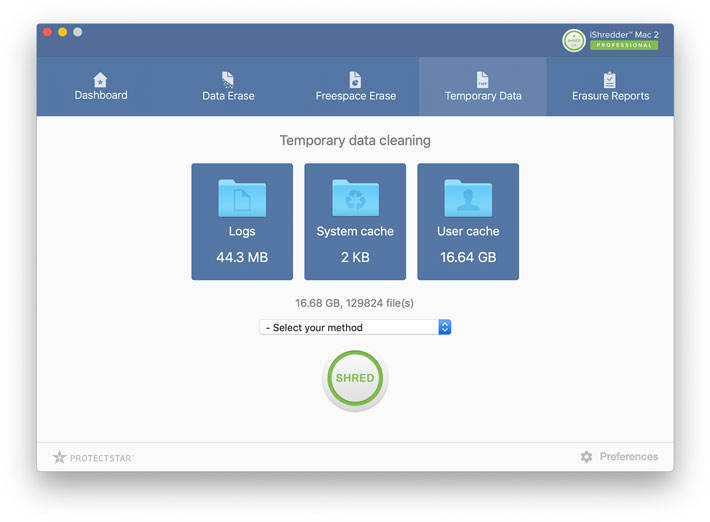Image resolution: width=710 pixels, height=522 pixels.
Task: Click the Logs 44.3 MB size label
Action: click(x=242, y=257)
